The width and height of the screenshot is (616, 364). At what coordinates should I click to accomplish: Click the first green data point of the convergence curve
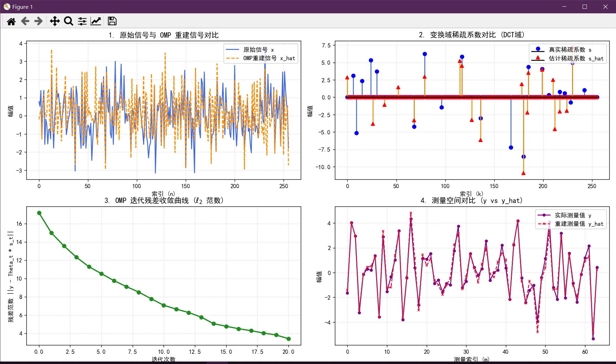[39, 213]
